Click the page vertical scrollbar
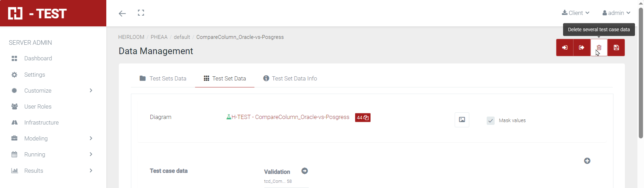The height and width of the screenshot is (188, 644). (641, 73)
